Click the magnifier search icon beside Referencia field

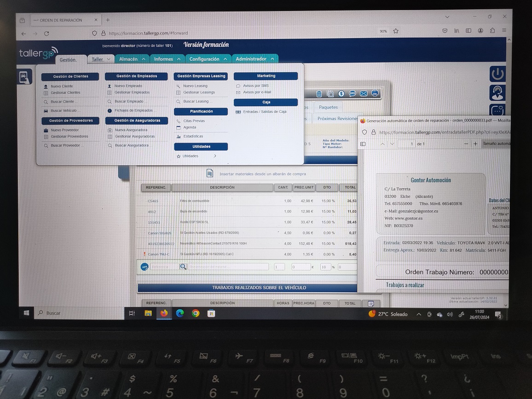[x=183, y=266]
